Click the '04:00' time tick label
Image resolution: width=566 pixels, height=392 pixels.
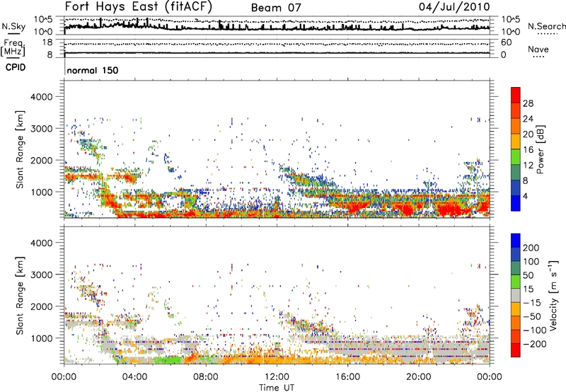pos(134,377)
